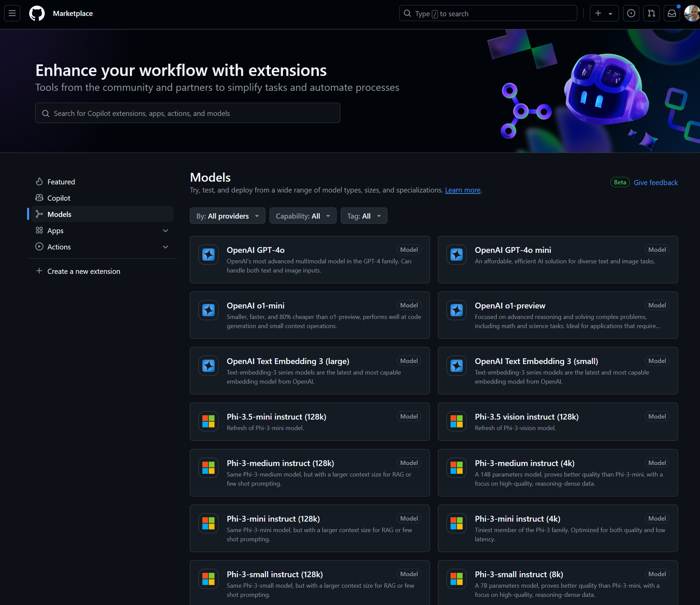
Task: Click the GitHub logo
Action: 37,13
